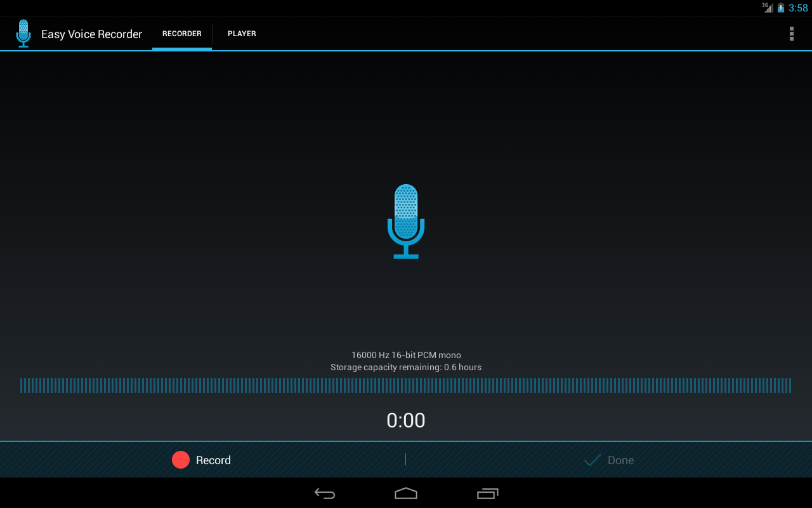Tap the red record circle icon
The width and height of the screenshot is (812, 508).
click(181, 460)
